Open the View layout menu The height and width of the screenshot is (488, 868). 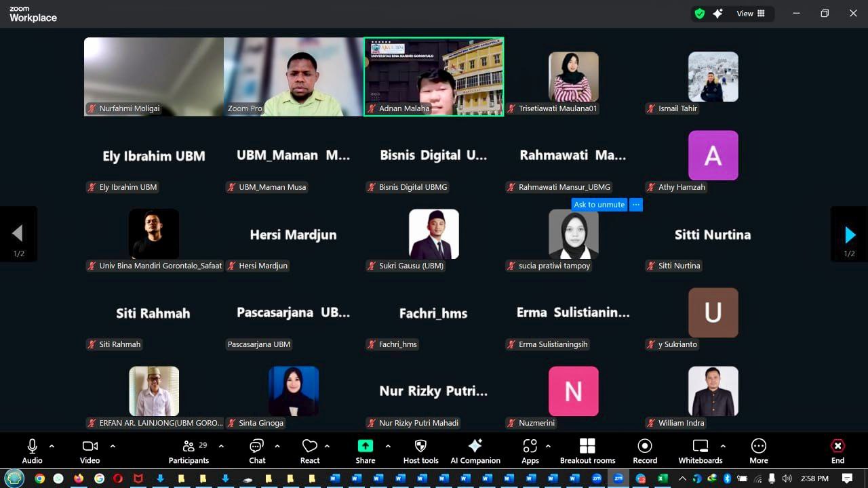(746, 13)
